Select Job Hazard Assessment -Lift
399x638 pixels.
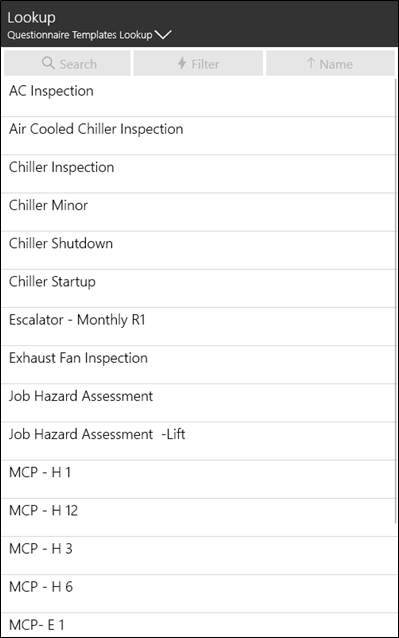tap(198, 441)
